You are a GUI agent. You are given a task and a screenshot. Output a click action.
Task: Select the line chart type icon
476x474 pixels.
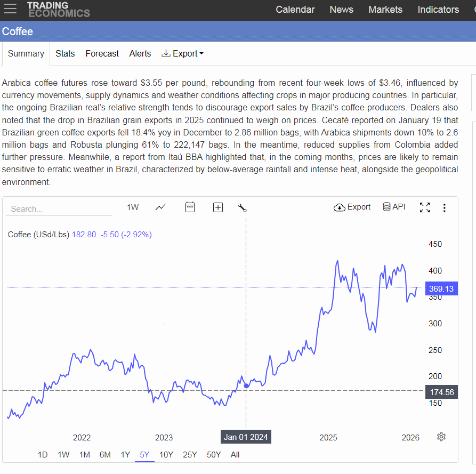pyautogui.click(x=160, y=207)
